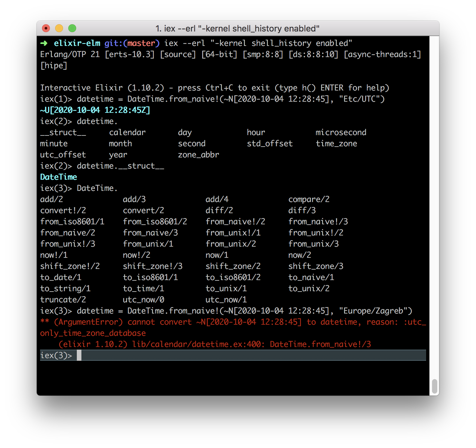Click the window title bar text
476x448 pixels.
tap(237, 29)
